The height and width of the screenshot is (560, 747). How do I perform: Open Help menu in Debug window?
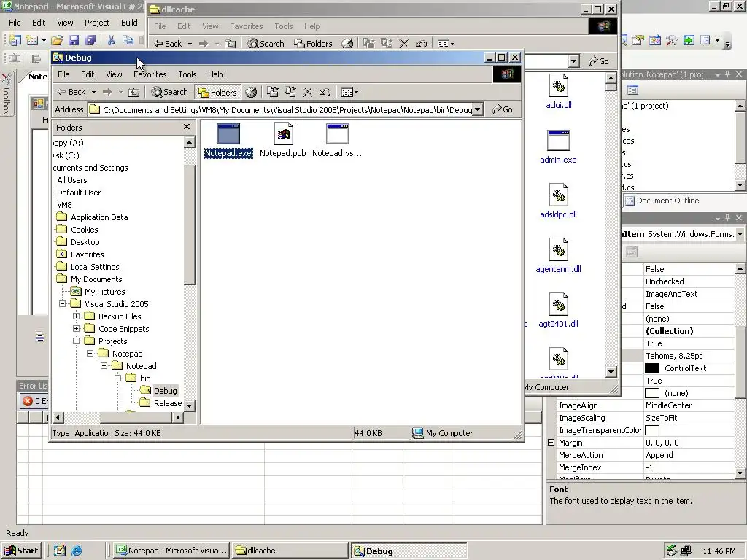point(215,74)
